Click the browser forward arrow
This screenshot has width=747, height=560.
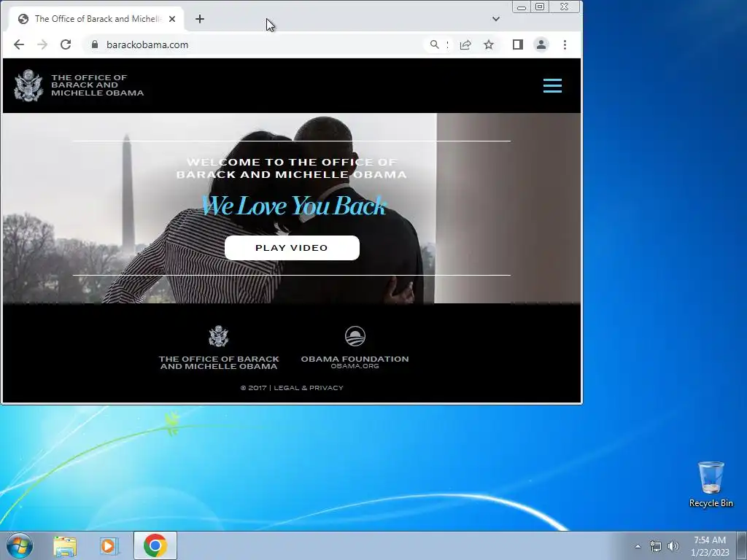tap(42, 44)
